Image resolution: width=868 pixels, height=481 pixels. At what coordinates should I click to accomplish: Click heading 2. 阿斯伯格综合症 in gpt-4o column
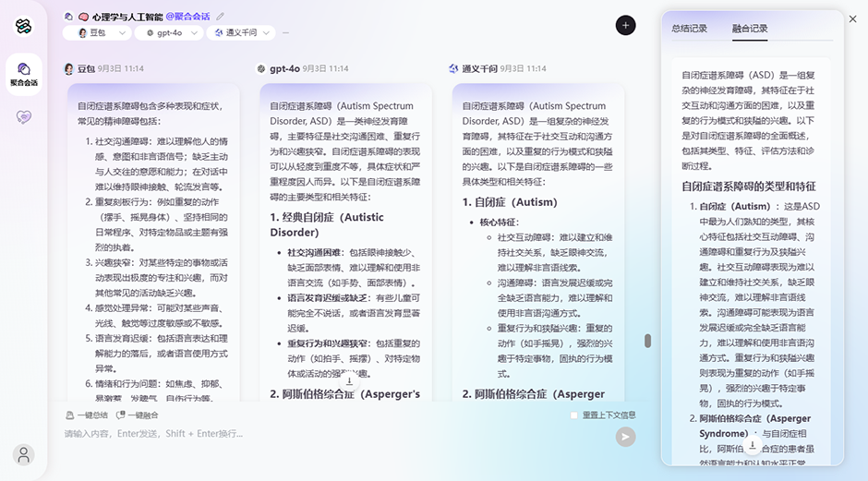[344, 394]
